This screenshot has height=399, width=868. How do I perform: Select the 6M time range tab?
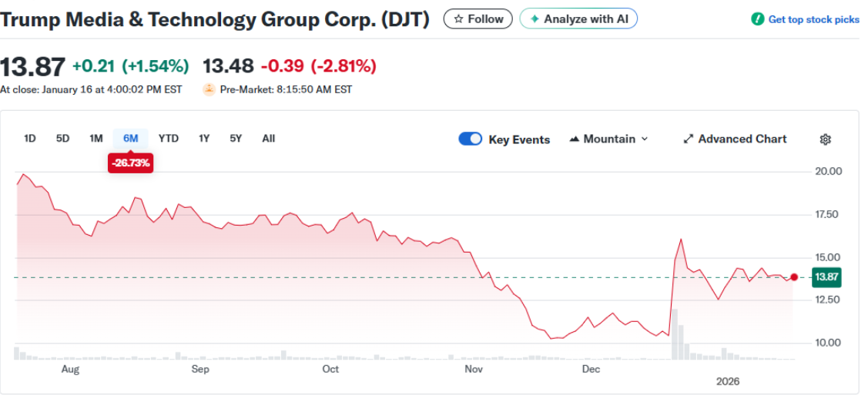pos(130,139)
